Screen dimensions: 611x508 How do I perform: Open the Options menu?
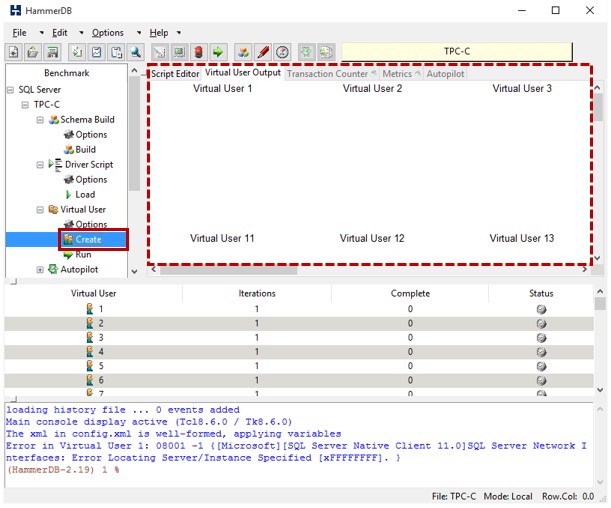pyautogui.click(x=108, y=32)
